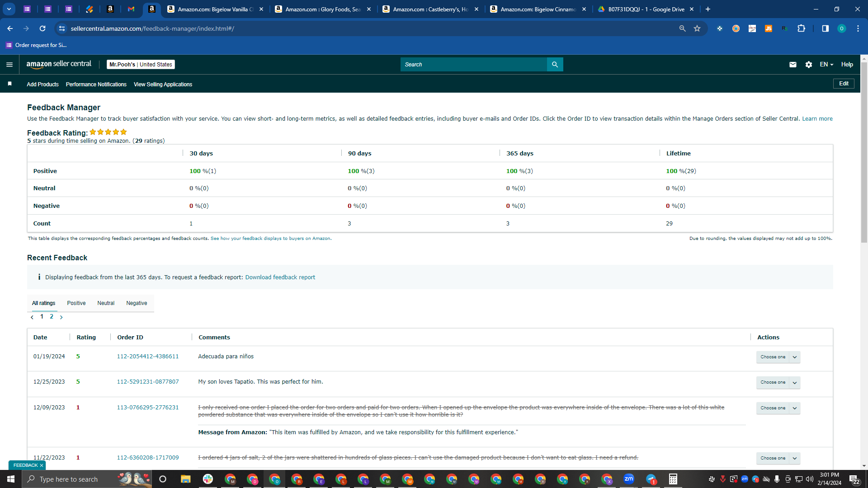Focus the Seller Central Search field
The height and width of the screenshot is (488, 868).
[473, 65]
